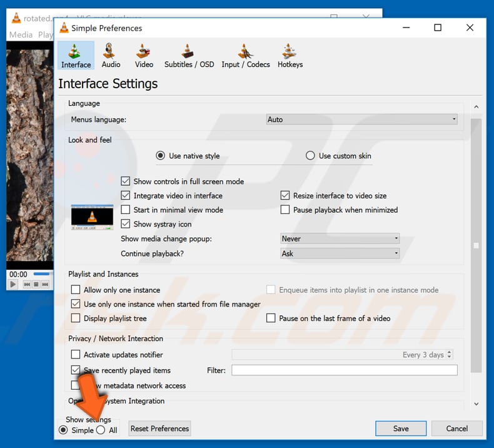494x448 pixels.
Task: Click the vertical scrollbar thumb in preferences
Action: pos(476,245)
